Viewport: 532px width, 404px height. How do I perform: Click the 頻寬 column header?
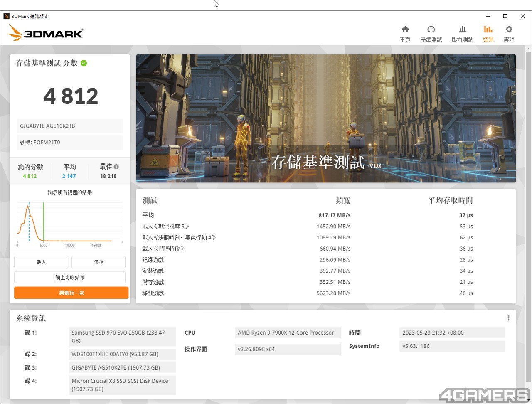tap(343, 200)
